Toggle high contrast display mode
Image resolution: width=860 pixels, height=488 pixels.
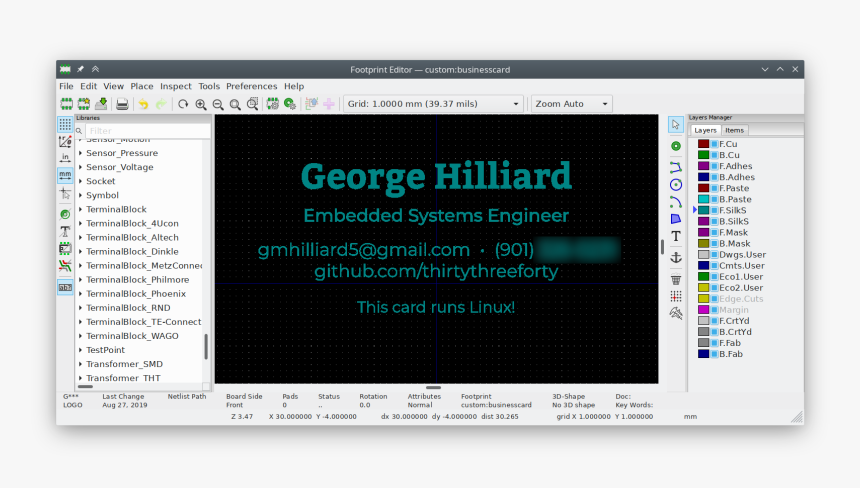point(65,266)
